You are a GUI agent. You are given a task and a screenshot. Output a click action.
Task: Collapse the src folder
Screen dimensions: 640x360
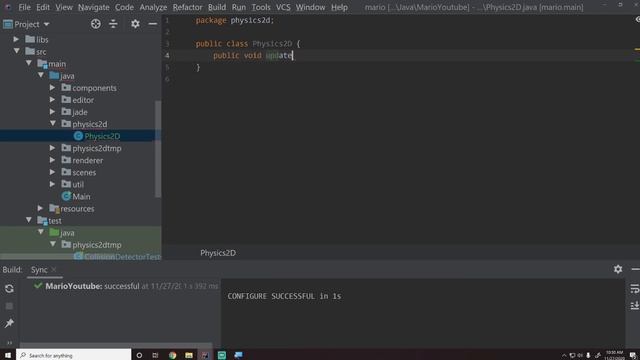click(17, 51)
